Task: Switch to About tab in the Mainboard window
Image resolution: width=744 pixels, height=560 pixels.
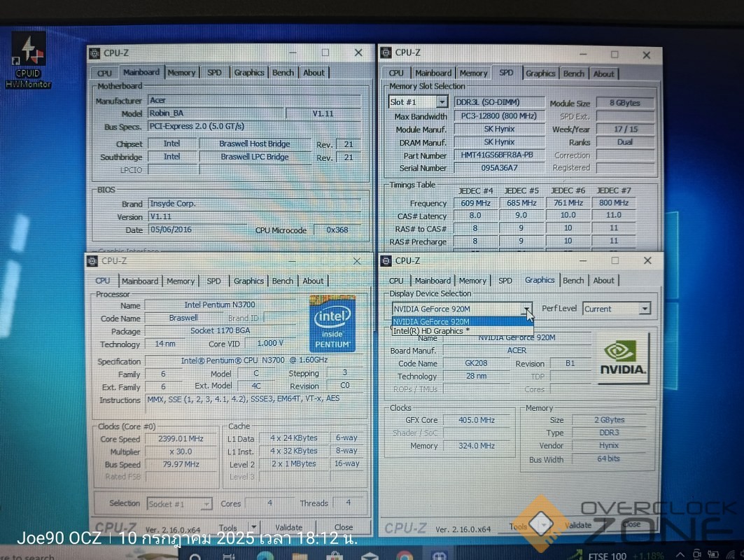Action: click(314, 73)
